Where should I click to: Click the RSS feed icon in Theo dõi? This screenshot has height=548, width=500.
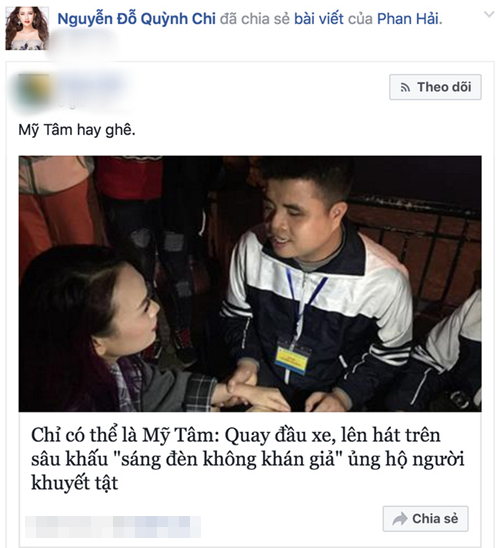405,87
